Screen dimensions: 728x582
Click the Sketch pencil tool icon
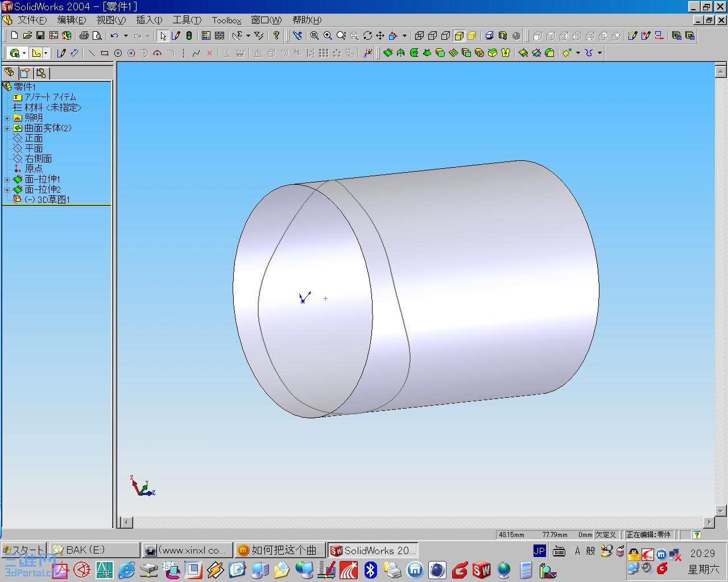tap(61, 53)
